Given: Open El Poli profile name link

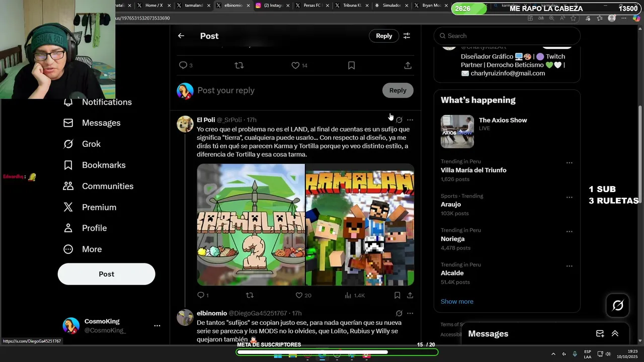Looking at the screenshot, I should (x=206, y=120).
